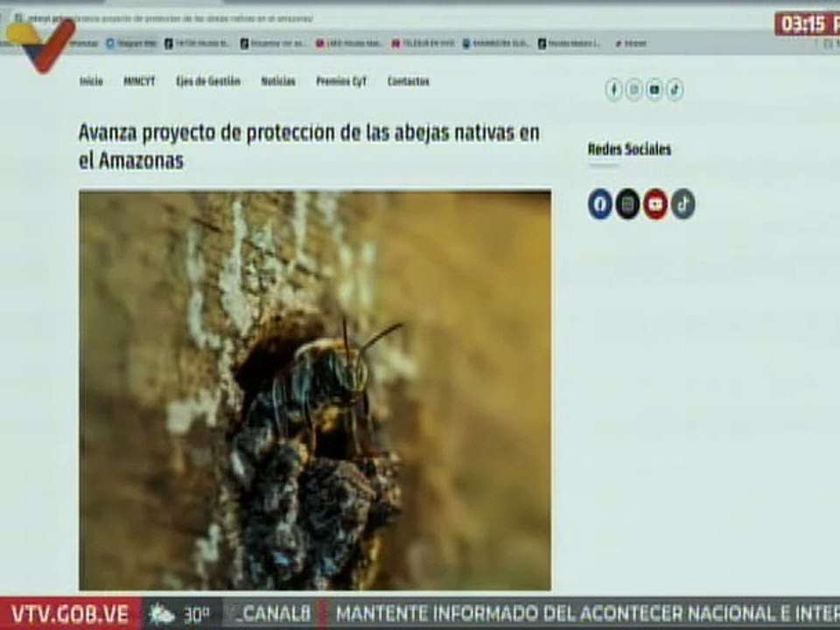Click the "Redes Sociales" sidebar heading
840x630 pixels.
629,149
